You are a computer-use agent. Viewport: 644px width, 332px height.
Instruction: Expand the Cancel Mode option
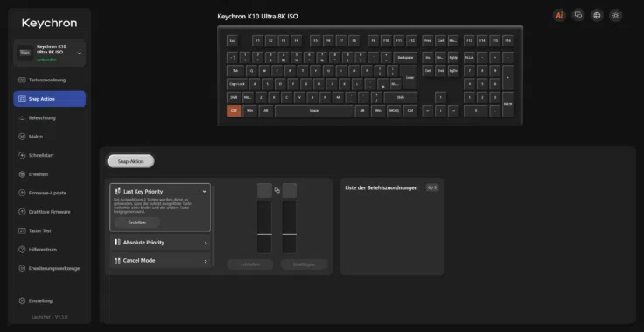(160, 261)
